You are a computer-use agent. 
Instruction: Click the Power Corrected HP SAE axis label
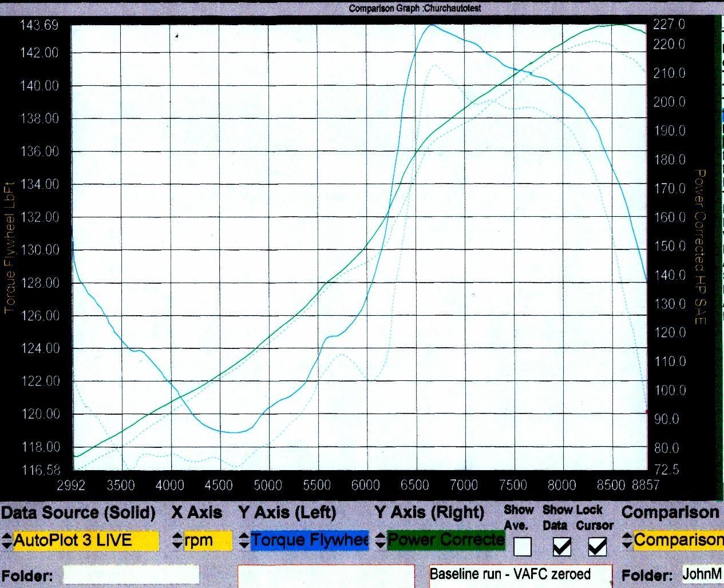coord(699,247)
